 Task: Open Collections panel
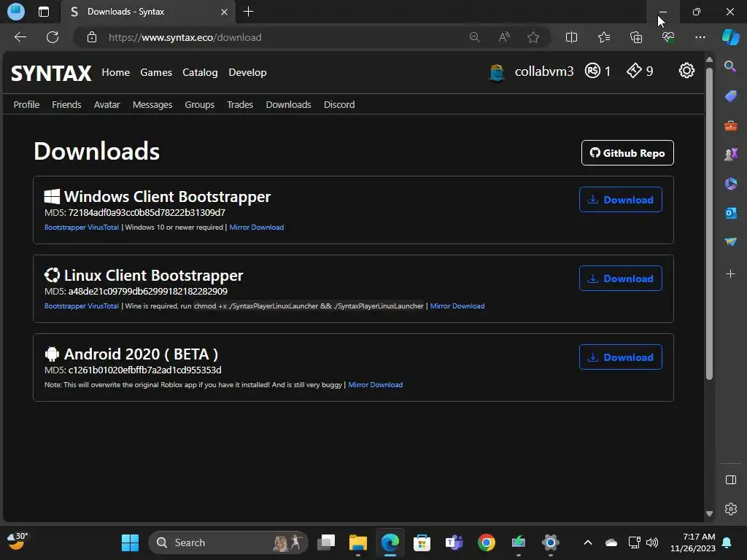pos(636,37)
